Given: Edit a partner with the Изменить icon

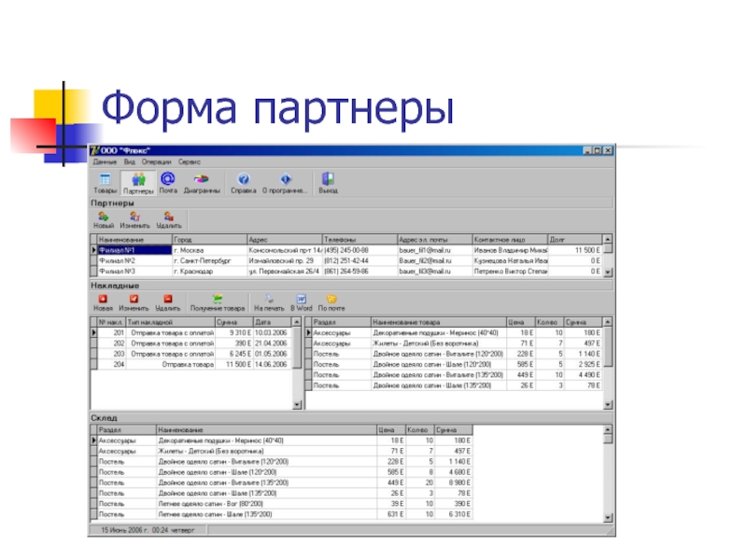Looking at the screenshot, I should click(x=134, y=220).
